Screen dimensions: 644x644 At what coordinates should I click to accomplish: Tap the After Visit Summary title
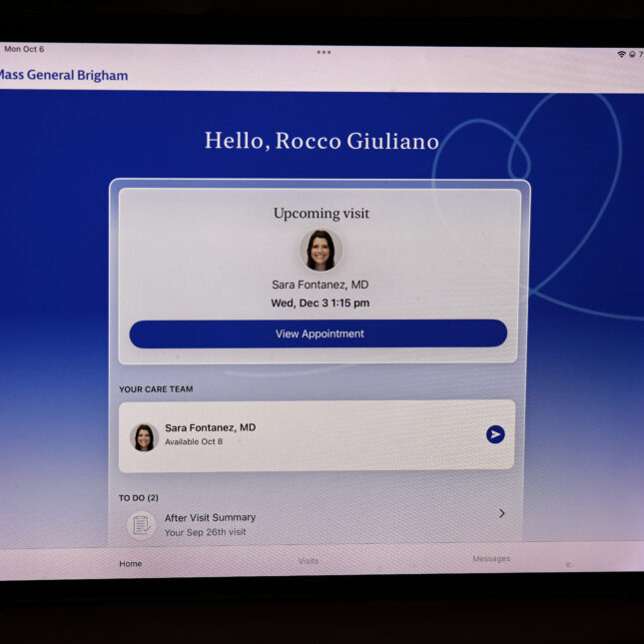point(210,517)
